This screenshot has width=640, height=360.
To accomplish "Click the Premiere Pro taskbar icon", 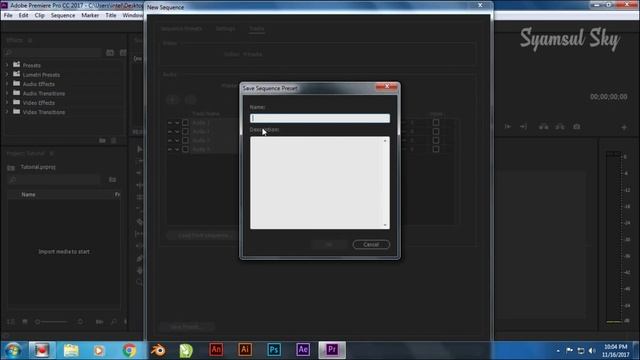I will tap(332, 350).
